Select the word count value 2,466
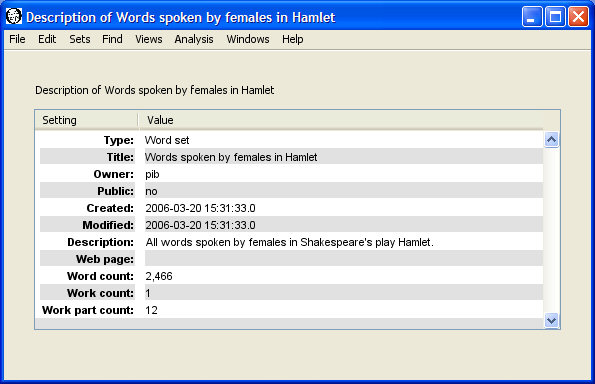 coord(159,276)
